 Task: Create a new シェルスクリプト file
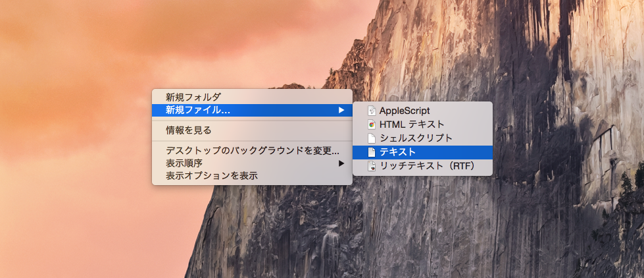[x=422, y=138]
